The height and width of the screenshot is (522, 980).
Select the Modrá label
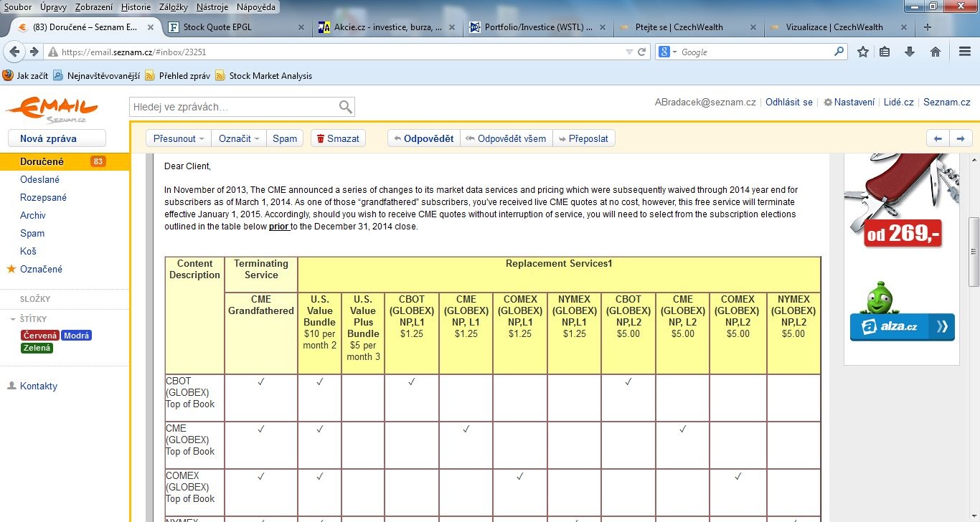pos(76,336)
